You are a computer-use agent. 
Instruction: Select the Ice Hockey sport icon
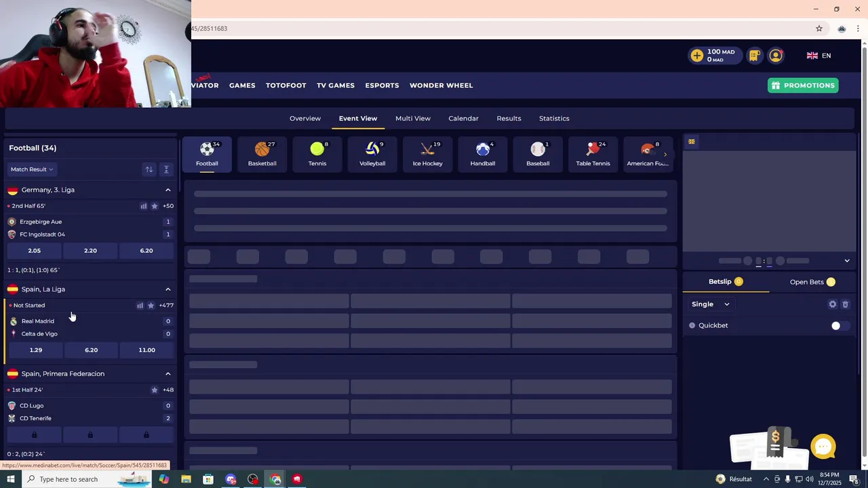coord(427,155)
